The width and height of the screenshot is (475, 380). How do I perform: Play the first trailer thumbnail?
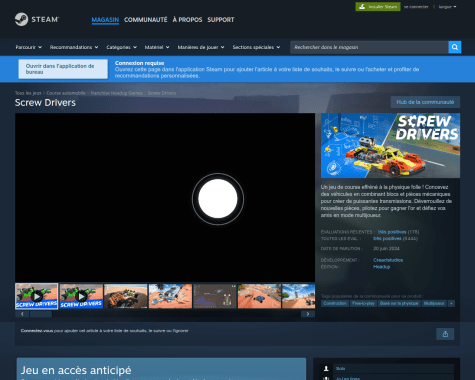(x=37, y=296)
